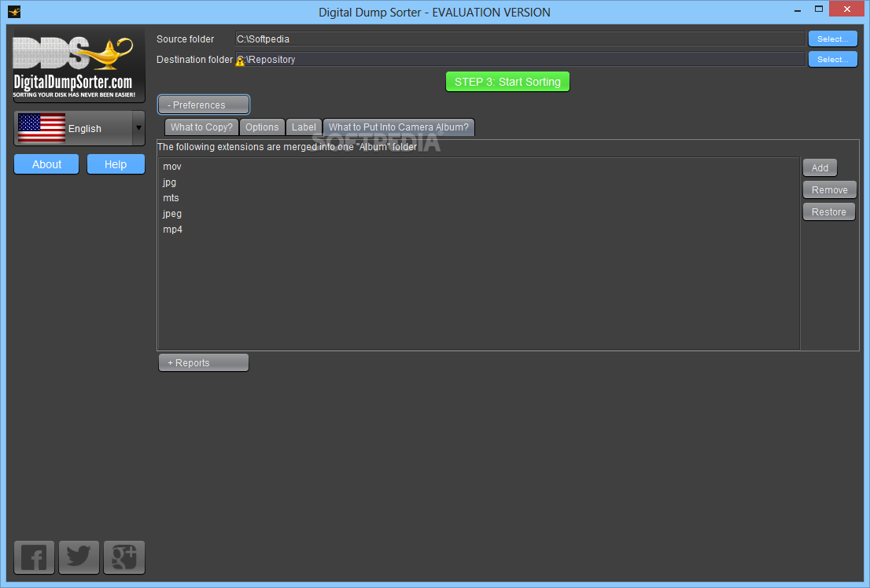Select the mts extension entry
This screenshot has height=588, width=870.
pos(478,198)
